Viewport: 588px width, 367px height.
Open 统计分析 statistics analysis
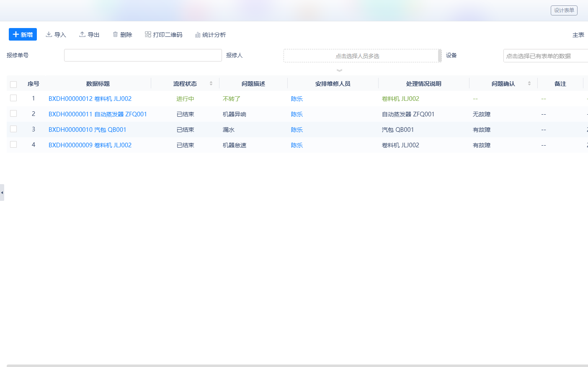[x=210, y=34]
